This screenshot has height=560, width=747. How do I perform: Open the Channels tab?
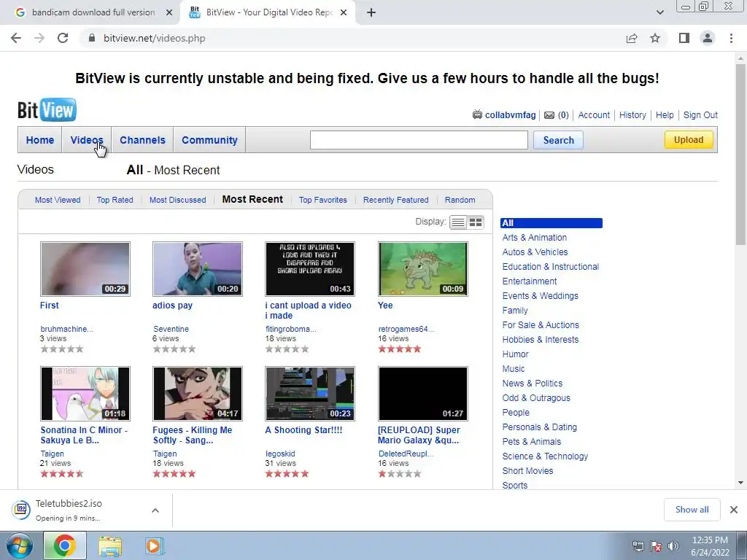point(142,140)
